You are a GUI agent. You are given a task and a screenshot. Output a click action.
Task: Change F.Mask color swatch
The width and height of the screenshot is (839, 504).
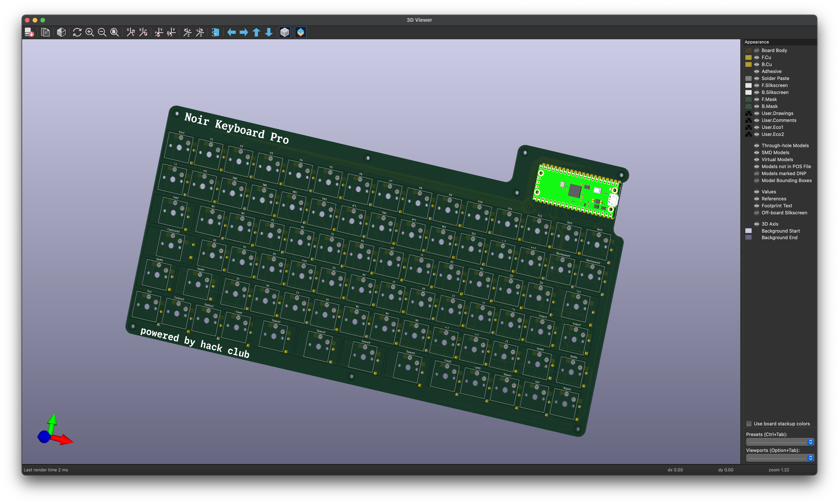[748, 99]
